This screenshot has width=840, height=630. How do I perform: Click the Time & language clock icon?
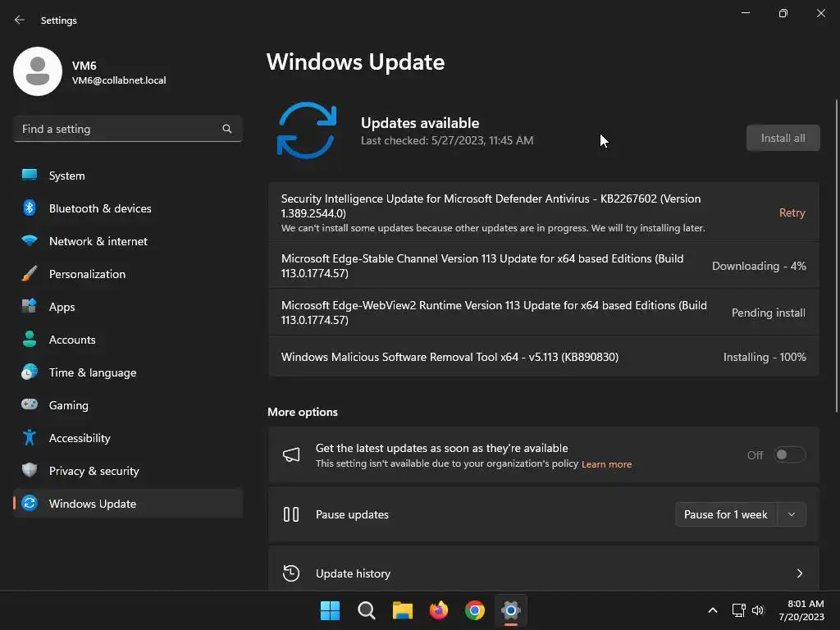[30, 372]
